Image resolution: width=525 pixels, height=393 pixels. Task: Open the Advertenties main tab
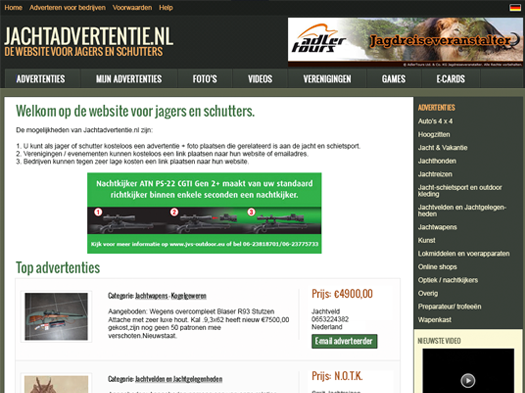click(41, 79)
